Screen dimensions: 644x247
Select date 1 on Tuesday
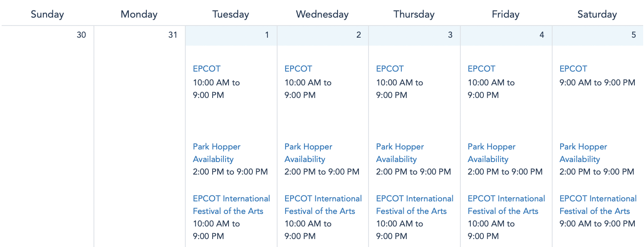point(267,35)
